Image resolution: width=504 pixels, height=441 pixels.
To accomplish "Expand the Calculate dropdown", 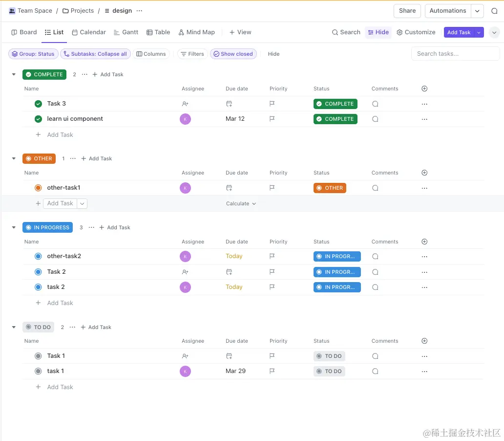I will tap(241, 203).
